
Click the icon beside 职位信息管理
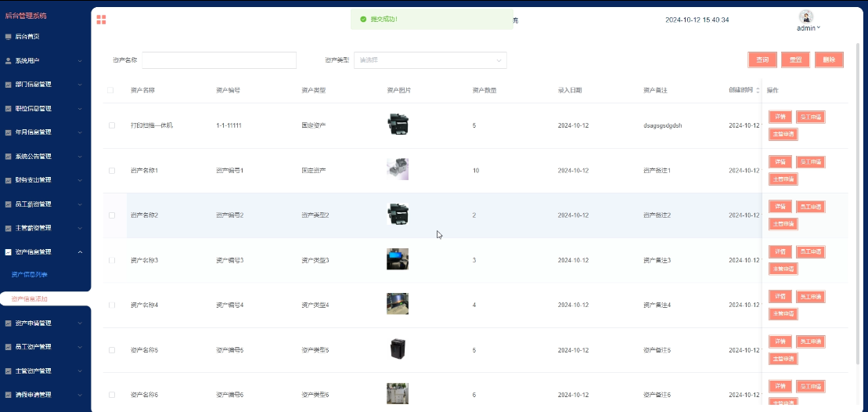9,109
